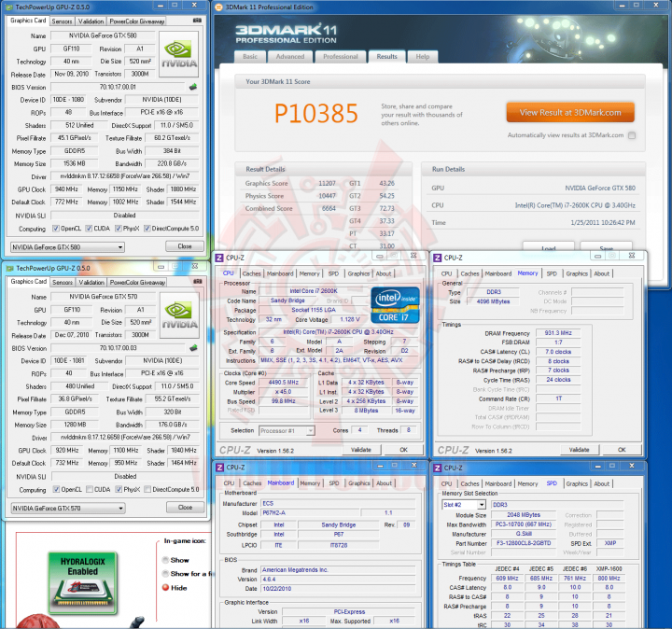Toggle CUDA checkbox in GTX 570 GPU-Z
The height and width of the screenshot is (629, 672).
point(90,489)
